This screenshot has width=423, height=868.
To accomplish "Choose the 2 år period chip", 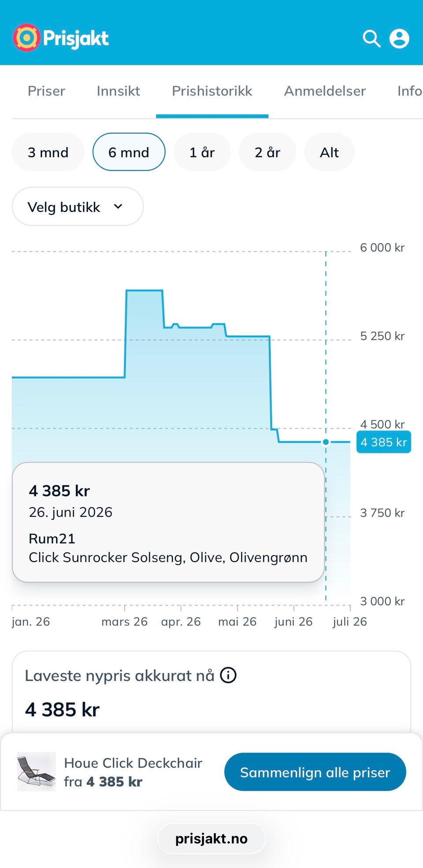I will (x=267, y=152).
